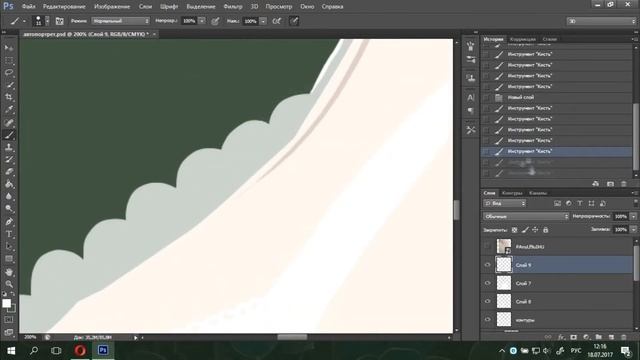Open the layer opacity dropdown arrow
The height and width of the screenshot is (360, 640).
[x=633, y=216]
